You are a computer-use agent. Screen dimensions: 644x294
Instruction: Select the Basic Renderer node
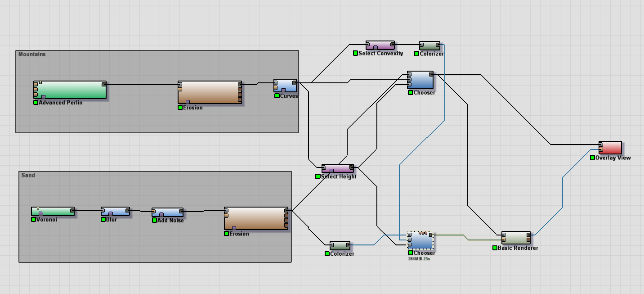click(516, 238)
